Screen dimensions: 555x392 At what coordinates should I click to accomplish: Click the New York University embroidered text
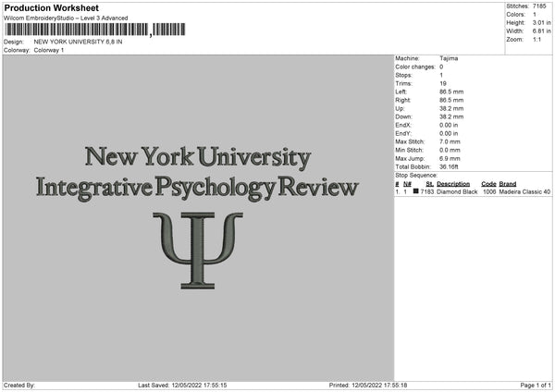198,157
